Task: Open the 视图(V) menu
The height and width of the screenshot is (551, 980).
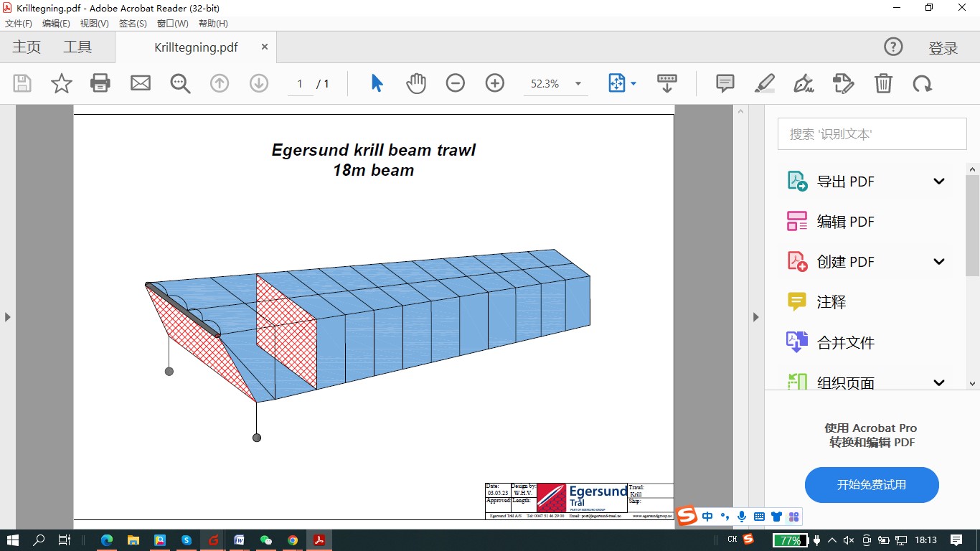Action: click(94, 24)
